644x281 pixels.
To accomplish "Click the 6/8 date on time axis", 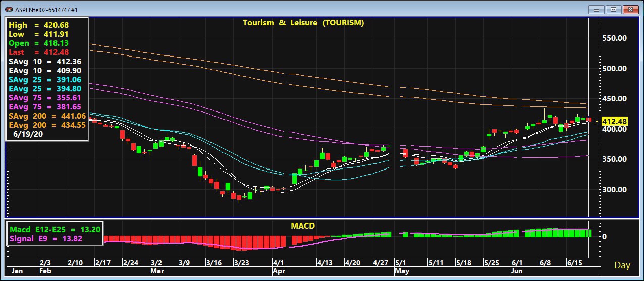I will (544, 263).
